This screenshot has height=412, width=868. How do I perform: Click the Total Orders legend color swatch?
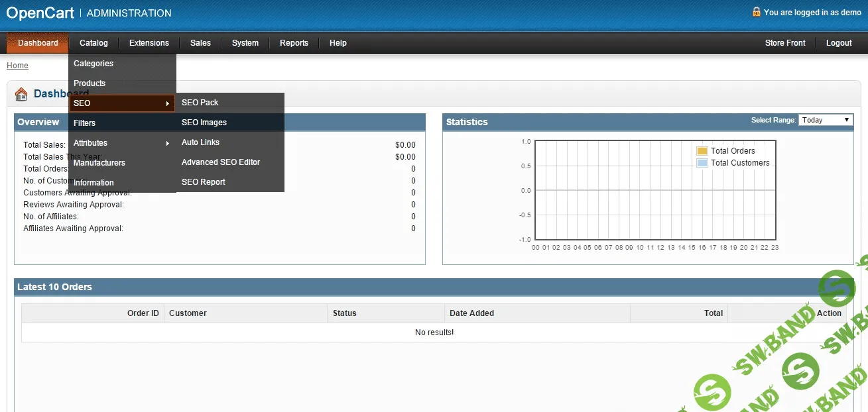point(702,150)
